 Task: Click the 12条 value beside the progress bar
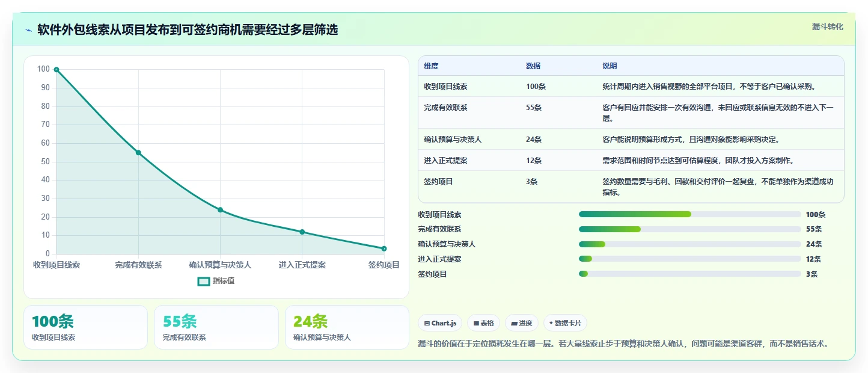click(813, 259)
